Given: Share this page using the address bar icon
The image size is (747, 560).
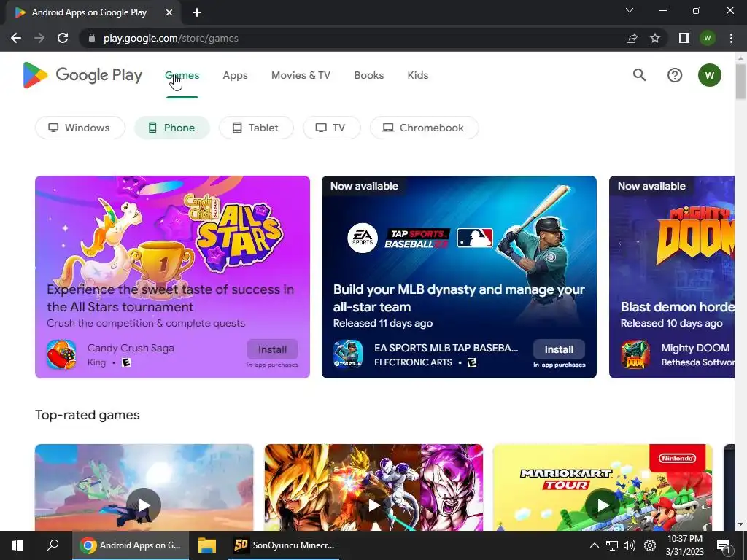Looking at the screenshot, I should [632, 38].
